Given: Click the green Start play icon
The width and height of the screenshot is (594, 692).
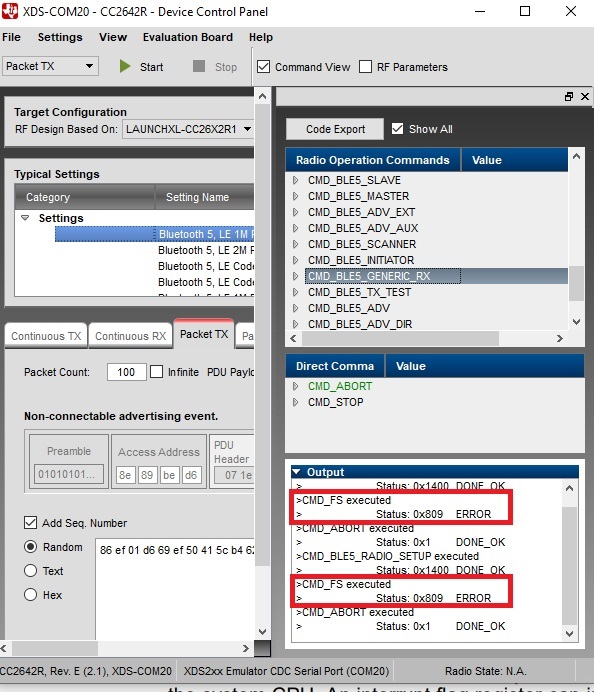Looking at the screenshot, I should [125, 67].
